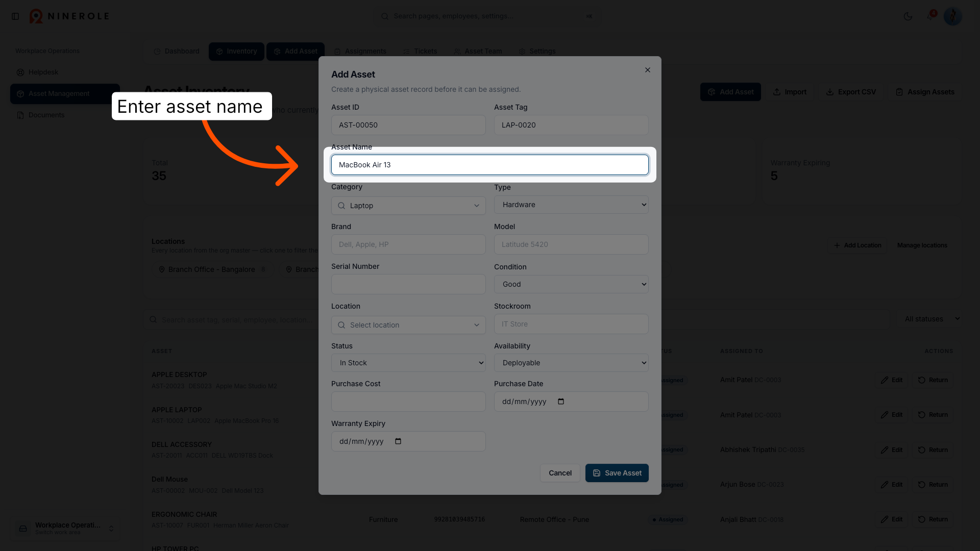Switch to the Assignments tab
Viewport: 980px width, 551px height.
pos(360,52)
